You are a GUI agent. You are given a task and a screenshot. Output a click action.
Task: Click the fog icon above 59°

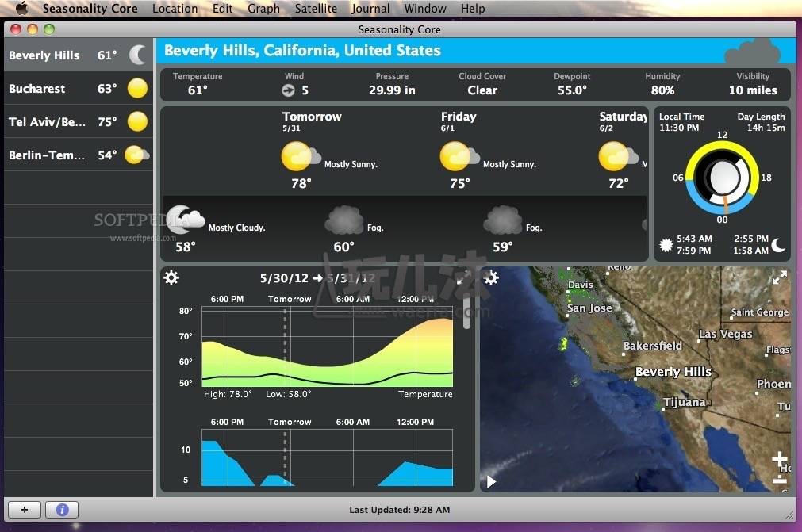503,220
